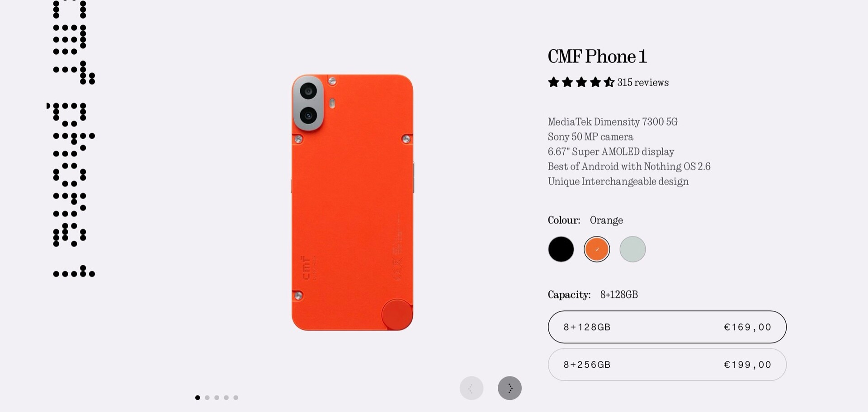The width and height of the screenshot is (868, 412).
Task: Select the first carousel dot indicator
Action: pos(198,398)
